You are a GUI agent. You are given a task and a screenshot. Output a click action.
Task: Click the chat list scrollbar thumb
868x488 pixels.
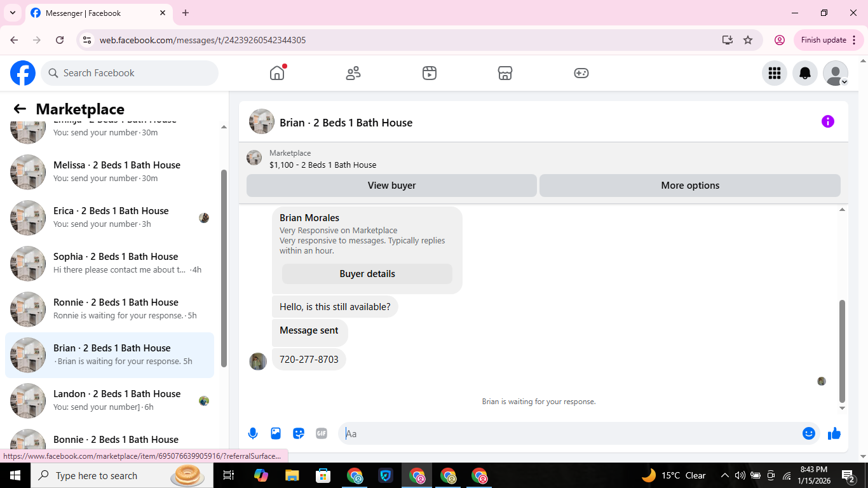pyautogui.click(x=224, y=268)
